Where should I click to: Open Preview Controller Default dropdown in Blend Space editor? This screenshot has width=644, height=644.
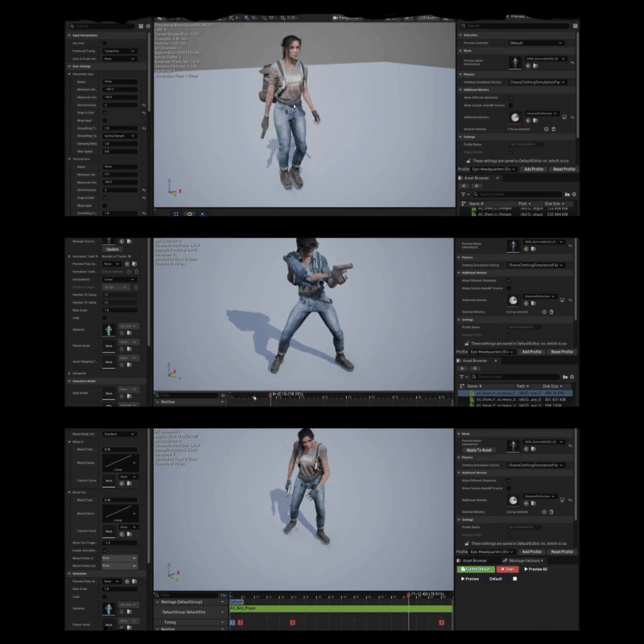point(535,43)
